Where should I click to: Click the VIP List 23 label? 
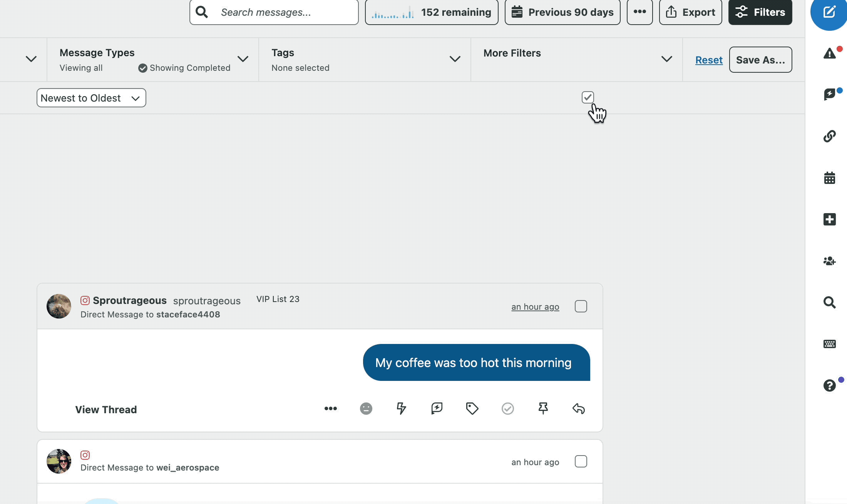(278, 299)
